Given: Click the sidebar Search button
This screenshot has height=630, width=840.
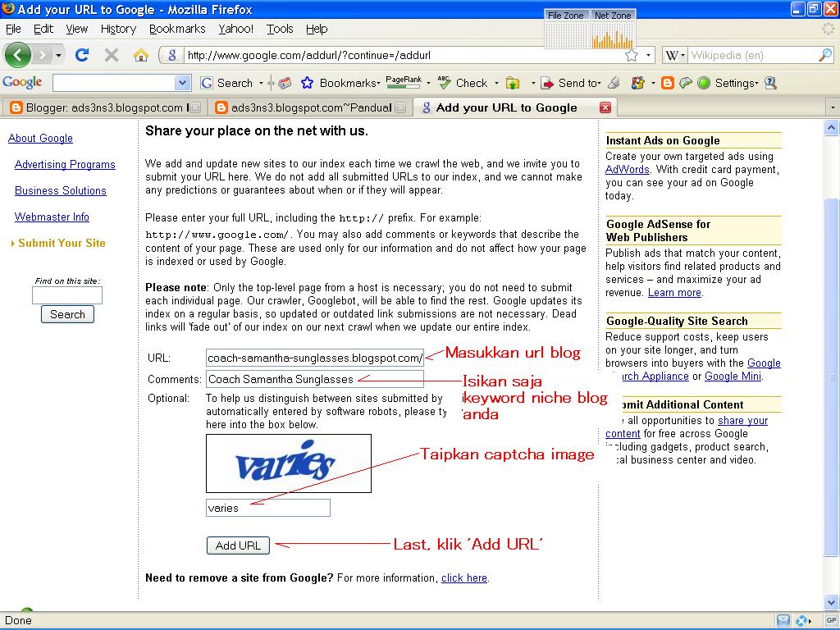Looking at the screenshot, I should coord(67,314).
